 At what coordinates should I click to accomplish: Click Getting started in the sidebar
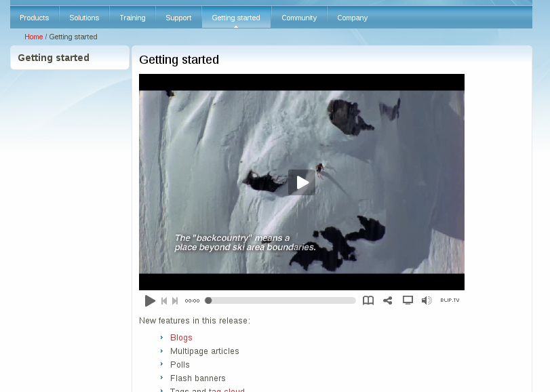click(x=54, y=58)
